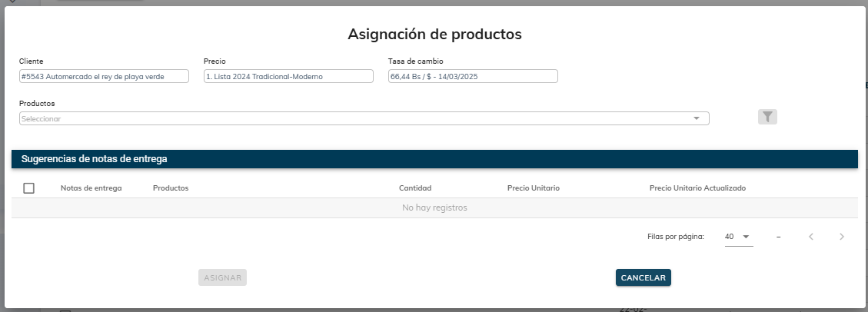Click the Productos Seleccionar field
Screen dimensions: 868x312
pos(354,118)
